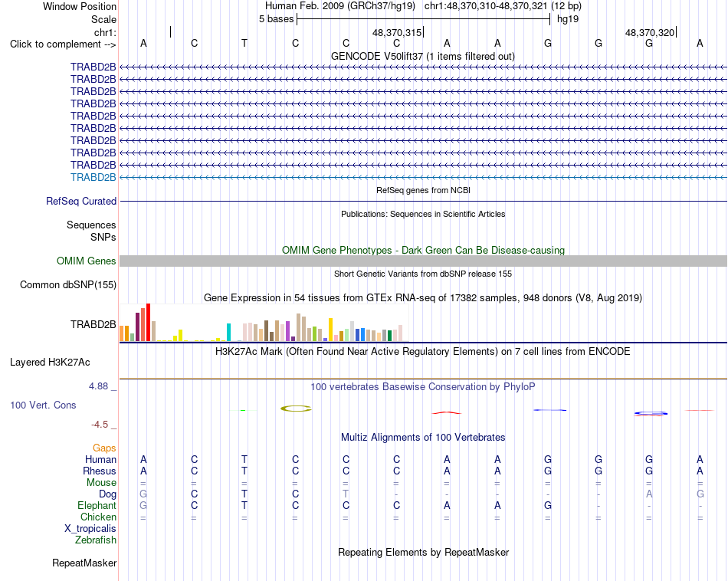Open the GENCODE V50lift37 track title
Viewport: 728px width, 581px height.
pos(422,56)
